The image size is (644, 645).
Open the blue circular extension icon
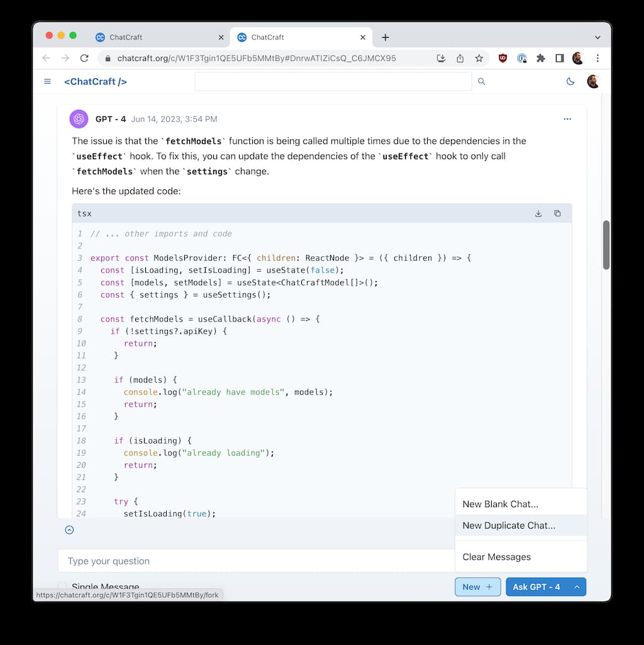click(x=521, y=58)
